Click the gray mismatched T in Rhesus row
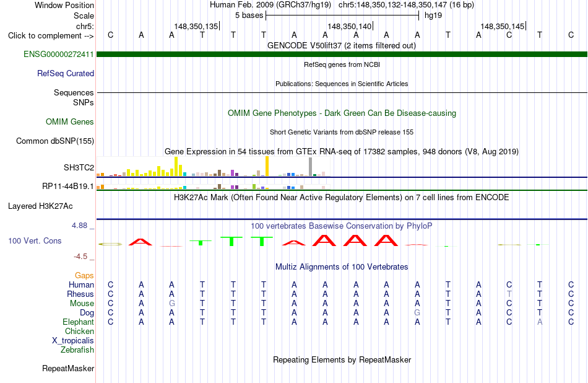The image size is (588, 383). [x=509, y=294]
